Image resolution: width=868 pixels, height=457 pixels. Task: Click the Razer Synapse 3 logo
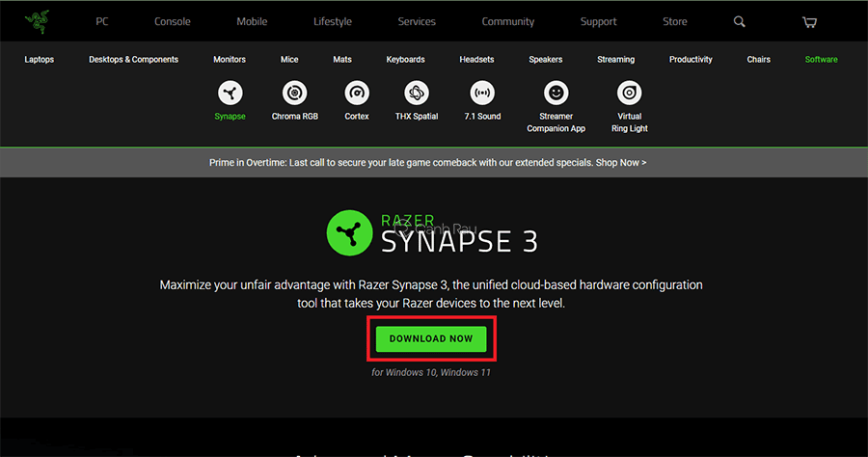click(431, 234)
